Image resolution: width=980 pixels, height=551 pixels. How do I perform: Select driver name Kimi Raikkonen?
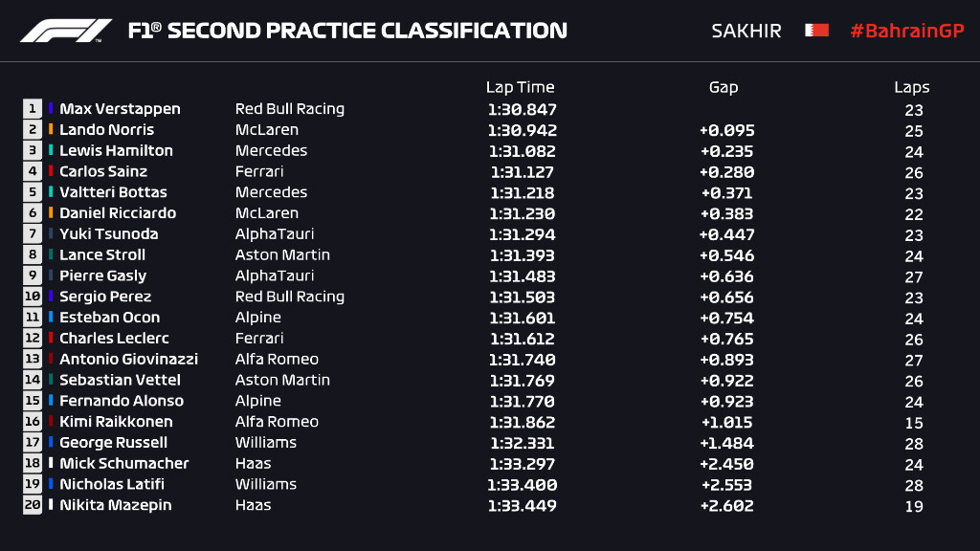[x=116, y=422]
